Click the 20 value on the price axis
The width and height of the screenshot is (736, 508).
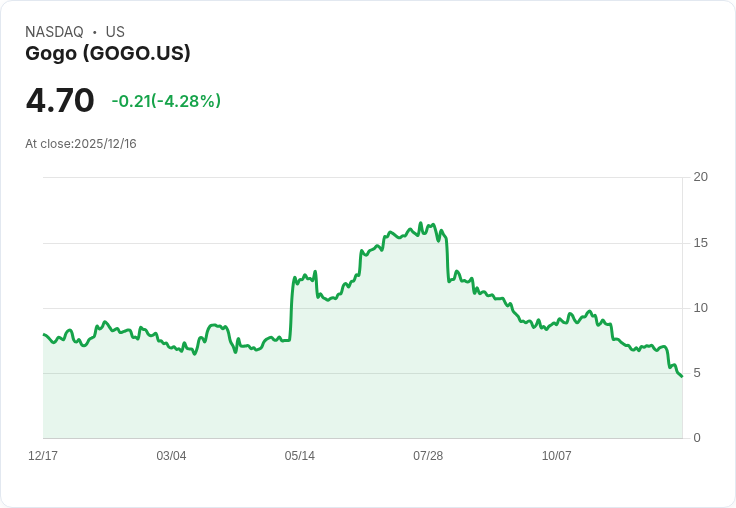coord(700,177)
